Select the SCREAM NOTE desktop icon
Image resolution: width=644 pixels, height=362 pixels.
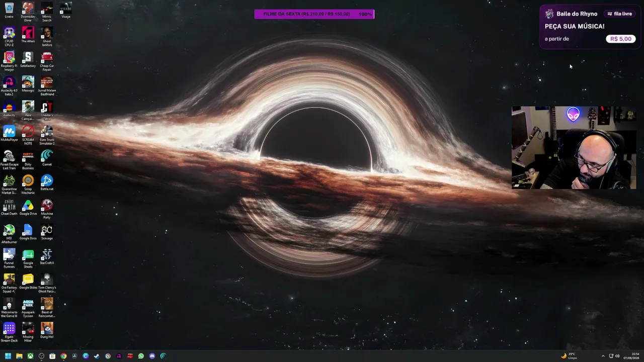pos(28,135)
